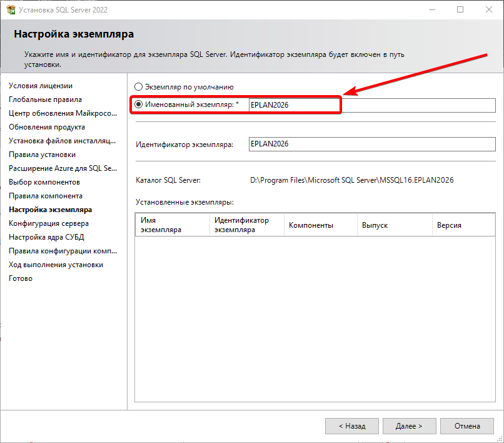Select the "Правила конфигурации комп..." step
Screen dimensions: 504x443
(63, 251)
